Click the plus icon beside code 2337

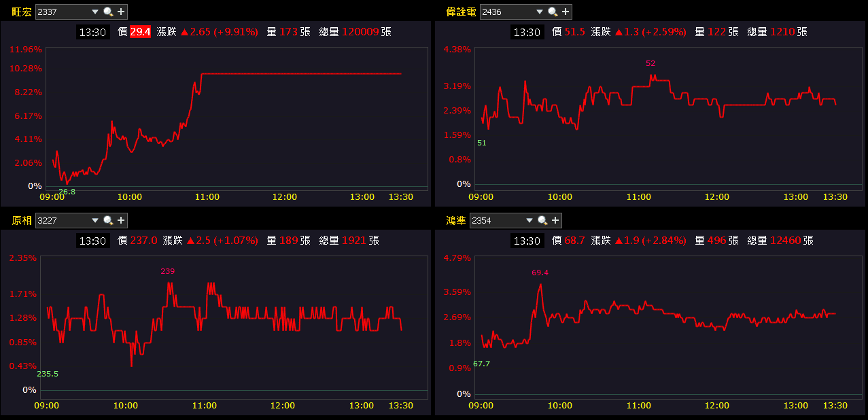click(x=121, y=12)
